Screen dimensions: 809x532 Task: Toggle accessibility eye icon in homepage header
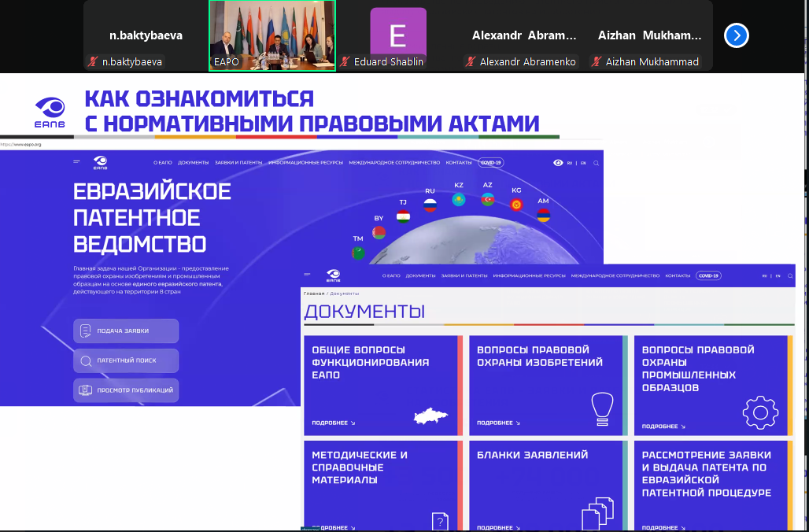coord(558,163)
